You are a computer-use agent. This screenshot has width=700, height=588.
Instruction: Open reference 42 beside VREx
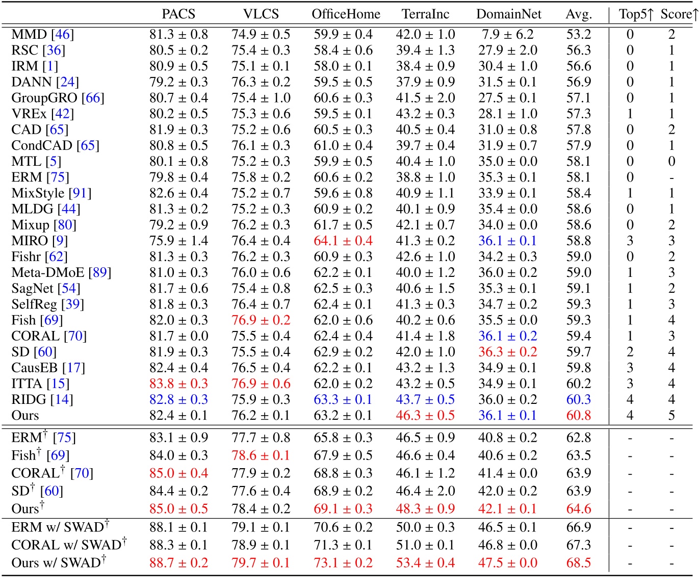pyautogui.click(x=62, y=114)
